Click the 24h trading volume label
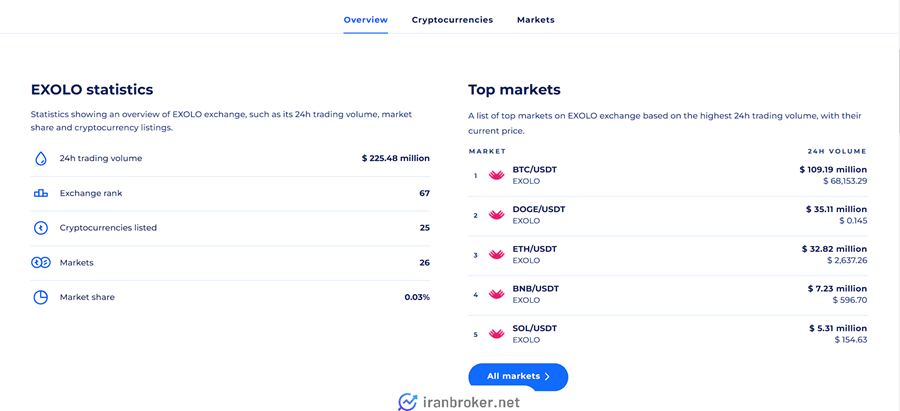900x411 pixels. [x=101, y=158]
